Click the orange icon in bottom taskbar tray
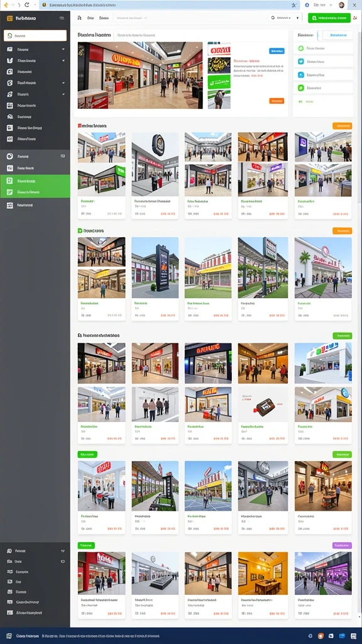 (321, 636)
